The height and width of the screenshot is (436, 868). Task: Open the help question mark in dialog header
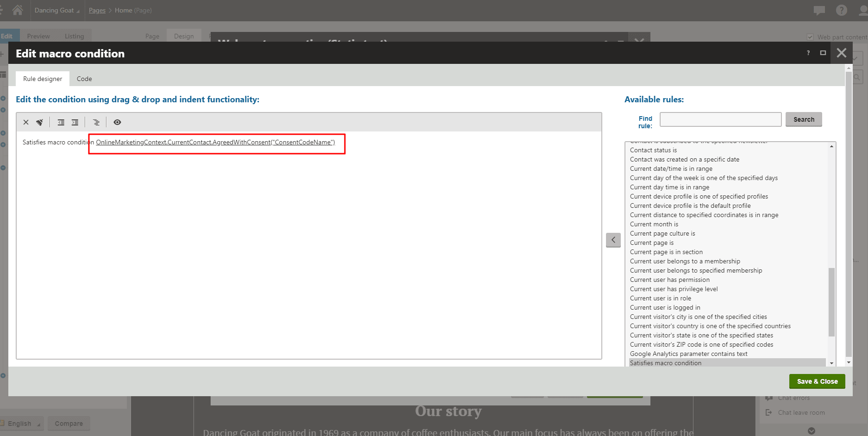pos(808,53)
